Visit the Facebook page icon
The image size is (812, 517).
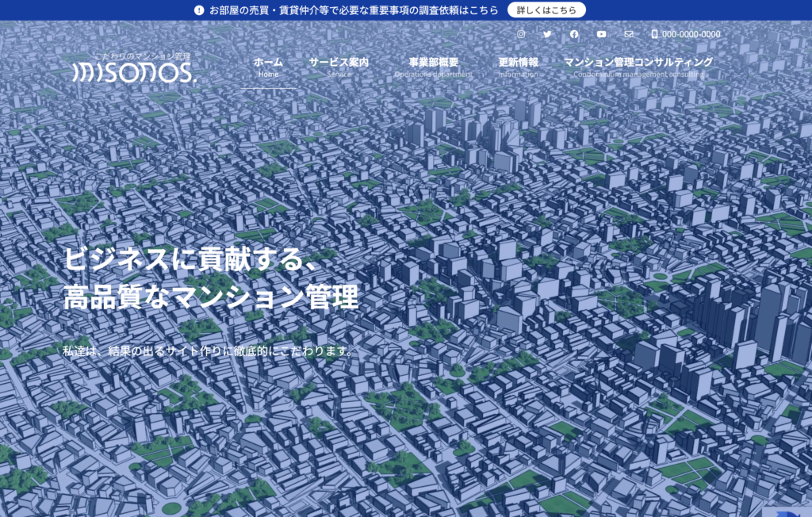574,34
